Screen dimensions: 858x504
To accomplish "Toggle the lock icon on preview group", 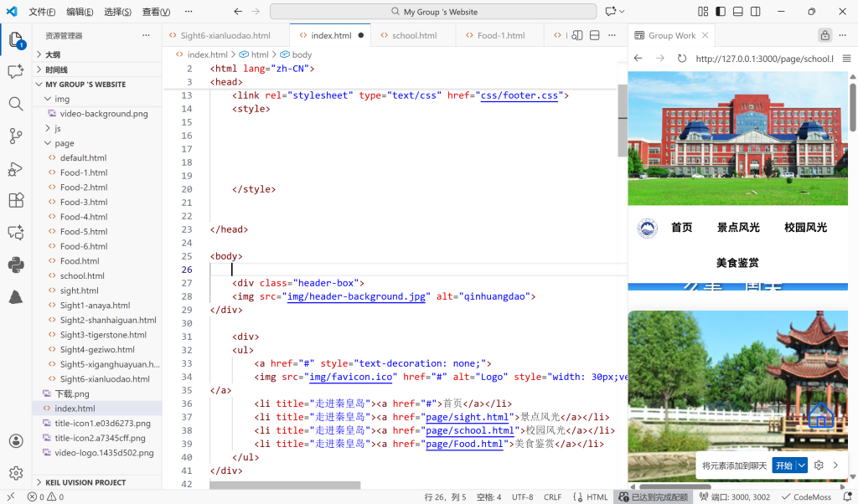I will tap(824, 36).
